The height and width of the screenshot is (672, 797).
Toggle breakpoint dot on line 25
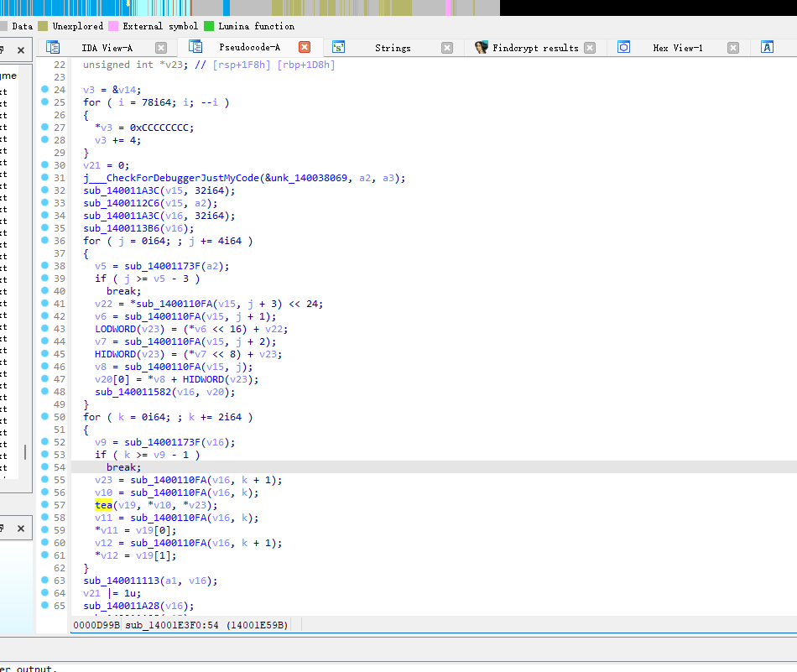tap(44, 102)
